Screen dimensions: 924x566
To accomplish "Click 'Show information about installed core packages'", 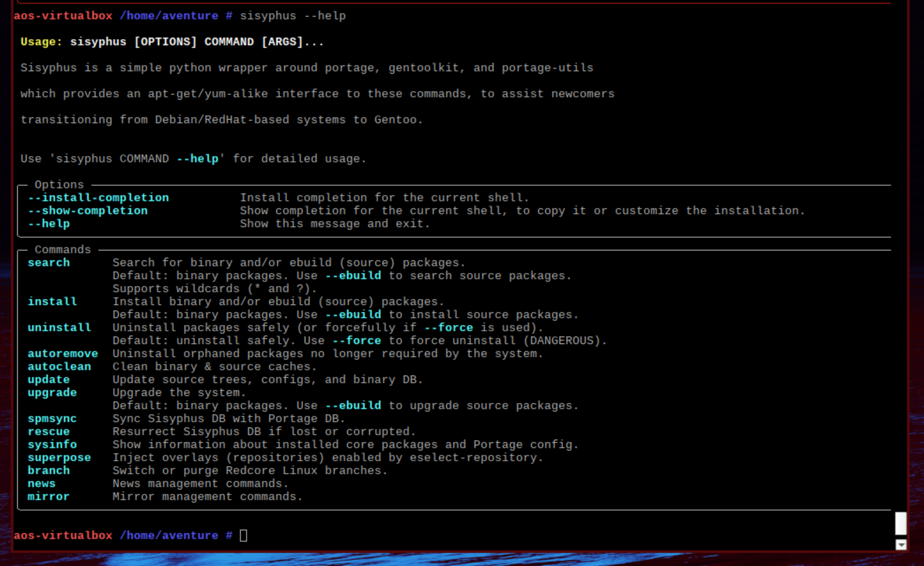I will [x=345, y=444].
